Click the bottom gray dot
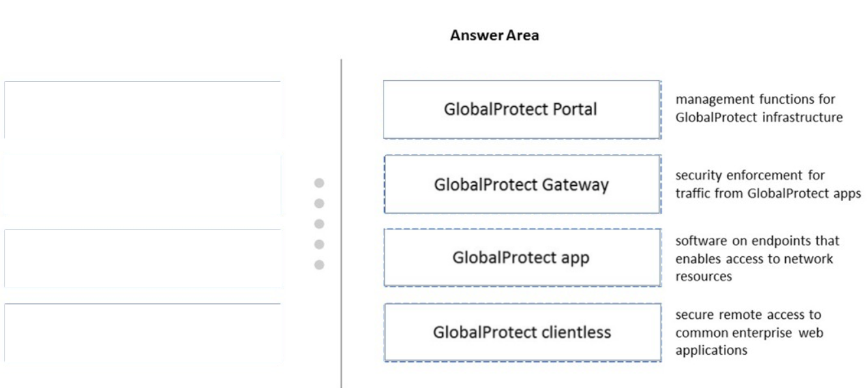Image resolution: width=868 pixels, height=388 pixels. coord(320,265)
